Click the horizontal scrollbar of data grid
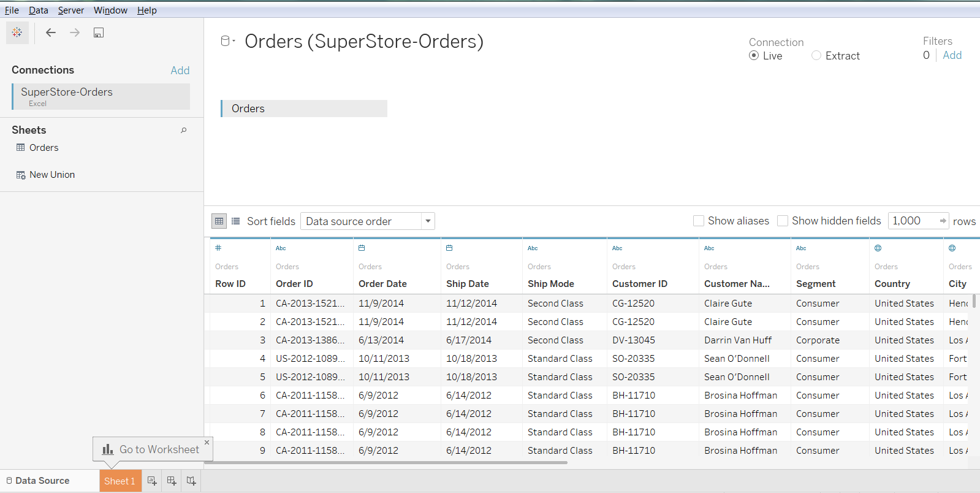Image resolution: width=980 pixels, height=493 pixels. click(386, 463)
